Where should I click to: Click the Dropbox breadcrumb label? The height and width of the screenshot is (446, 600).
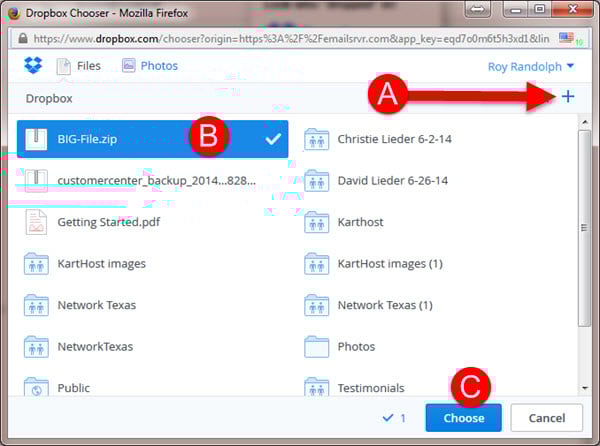[49, 99]
